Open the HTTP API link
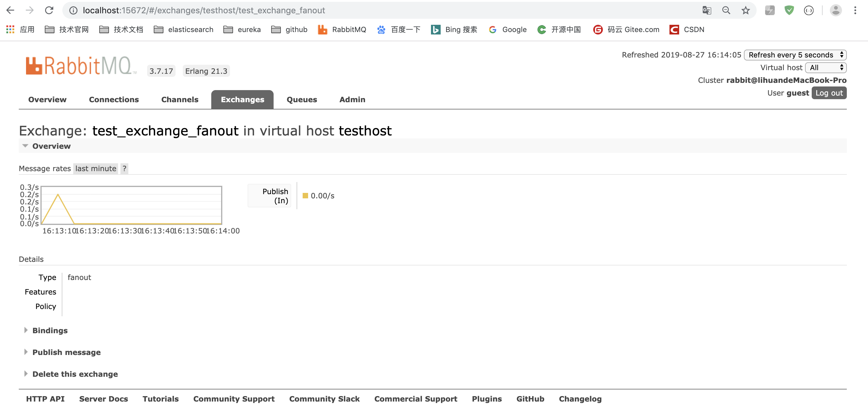This screenshot has height=410, width=868. tap(45, 399)
